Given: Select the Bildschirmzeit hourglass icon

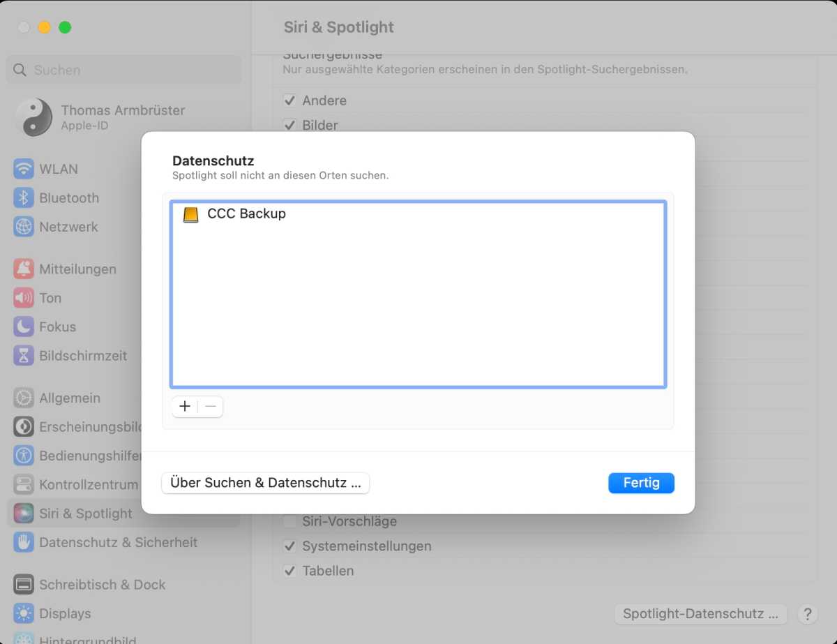Looking at the screenshot, I should tap(24, 356).
